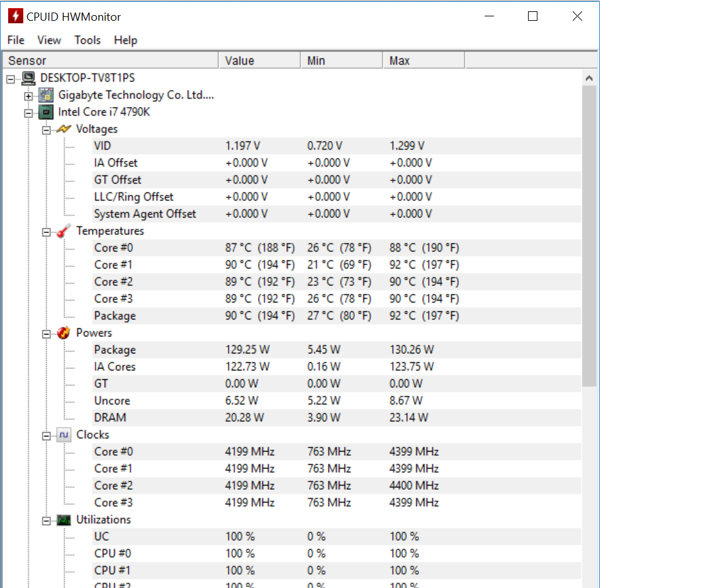Click the Voltages lightning icon

(64, 129)
